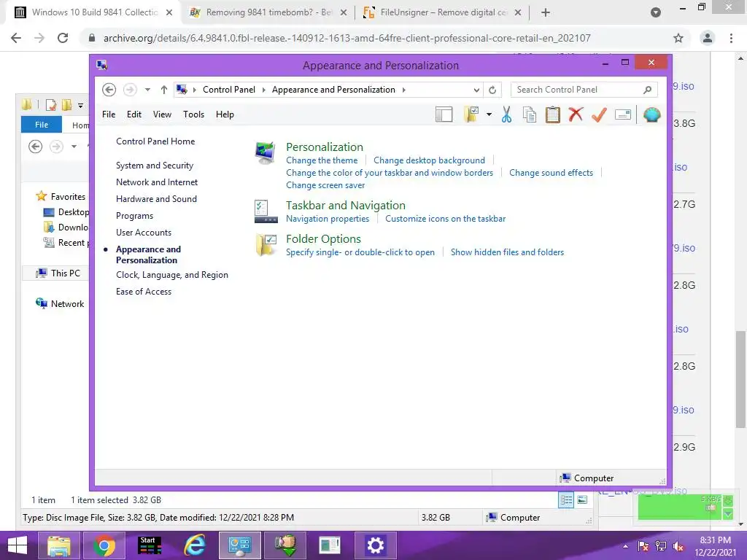Reload the archive.org page in Chrome

pyautogui.click(x=63, y=38)
